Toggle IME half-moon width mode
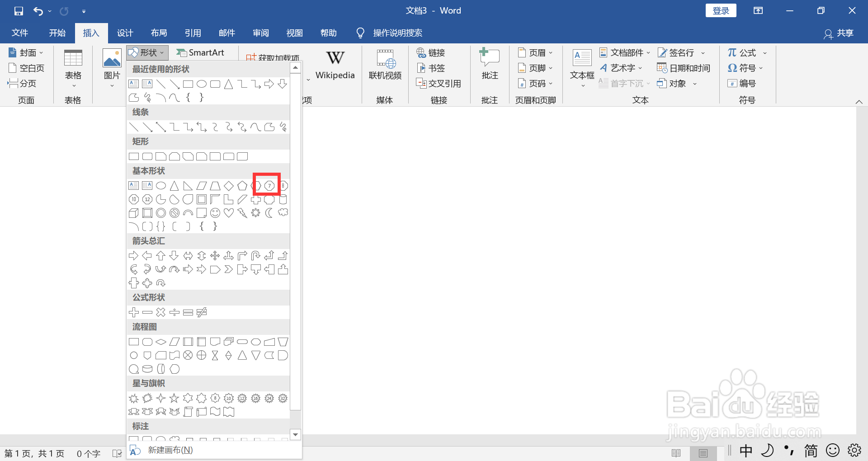 [768, 451]
